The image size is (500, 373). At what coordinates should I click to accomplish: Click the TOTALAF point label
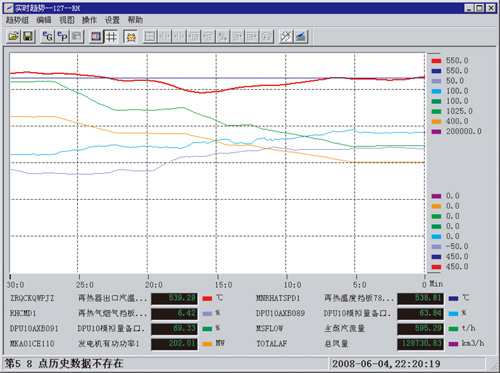[x=272, y=344]
